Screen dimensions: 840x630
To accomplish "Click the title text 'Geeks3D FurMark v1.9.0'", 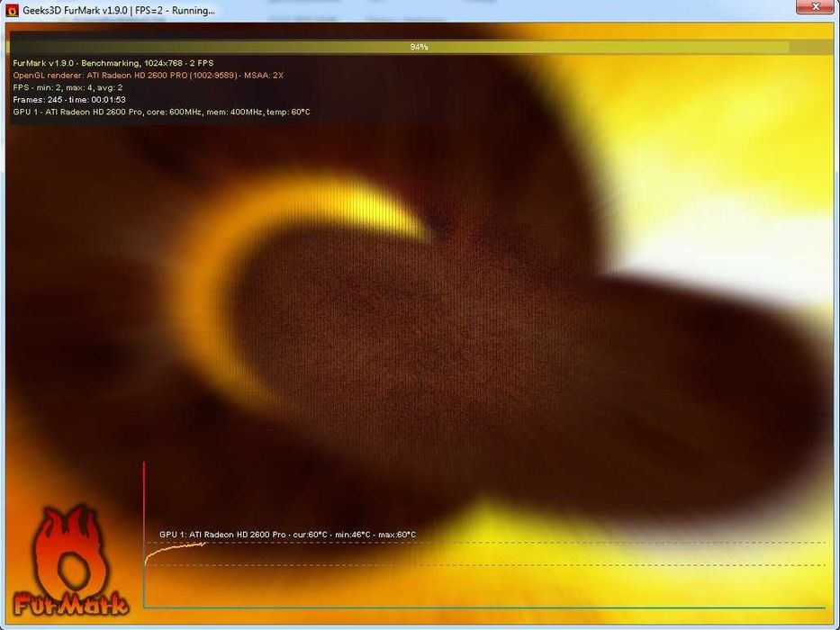I will point(75,10).
